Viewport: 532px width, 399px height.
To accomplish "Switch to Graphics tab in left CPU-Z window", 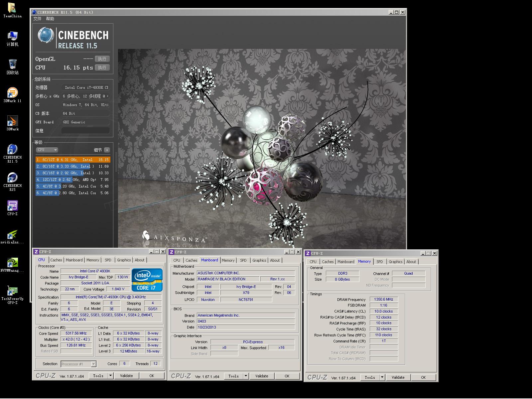I will [x=124, y=260].
